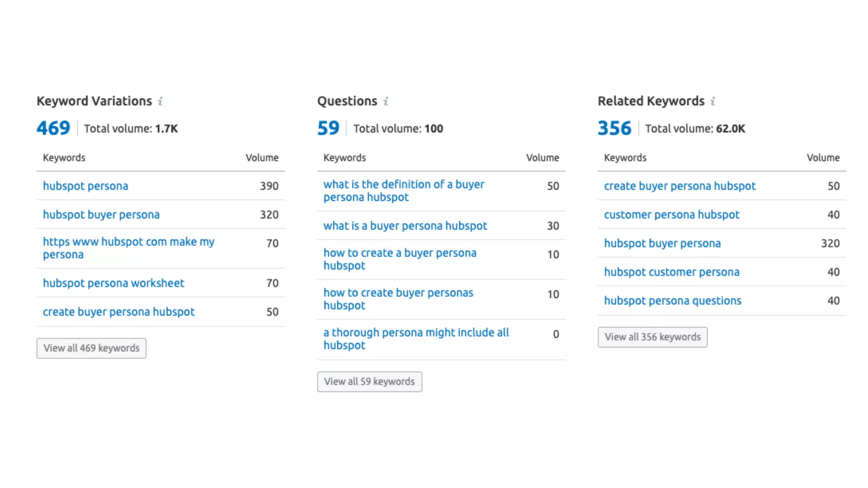Open 'what is a buyer persona hubspot' link
This screenshot has height=488, width=868.
pos(405,226)
